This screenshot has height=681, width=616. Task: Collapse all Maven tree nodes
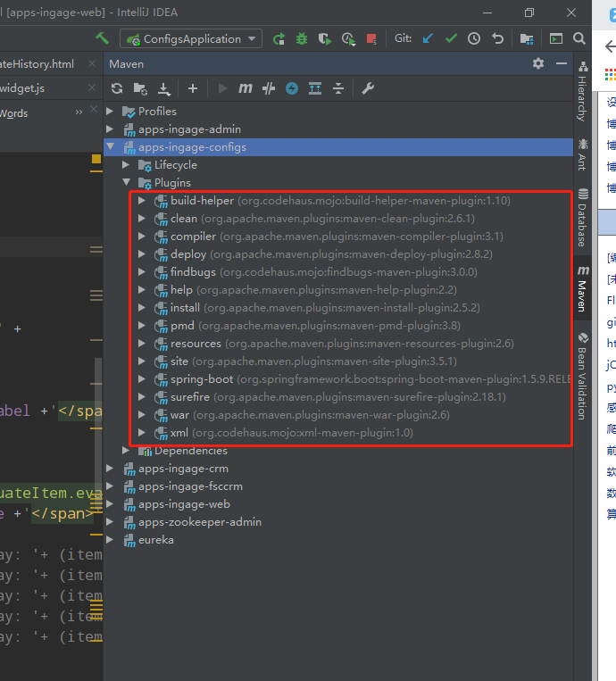coord(338,88)
